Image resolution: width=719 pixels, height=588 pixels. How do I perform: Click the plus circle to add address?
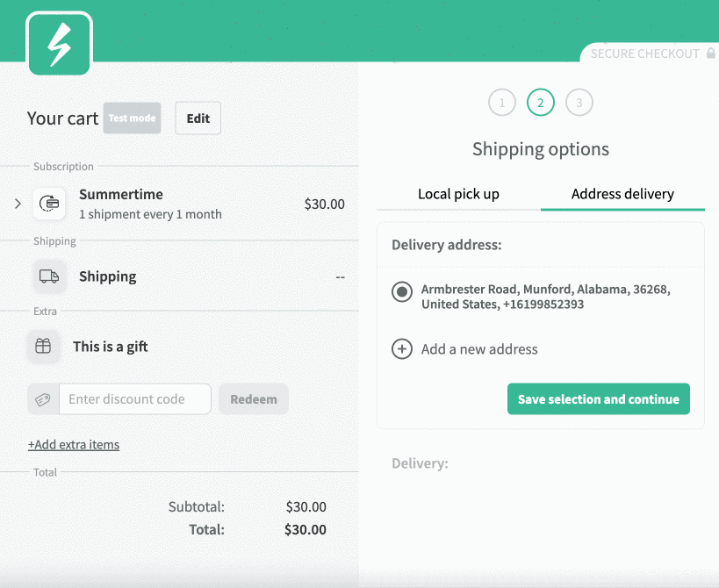(402, 349)
